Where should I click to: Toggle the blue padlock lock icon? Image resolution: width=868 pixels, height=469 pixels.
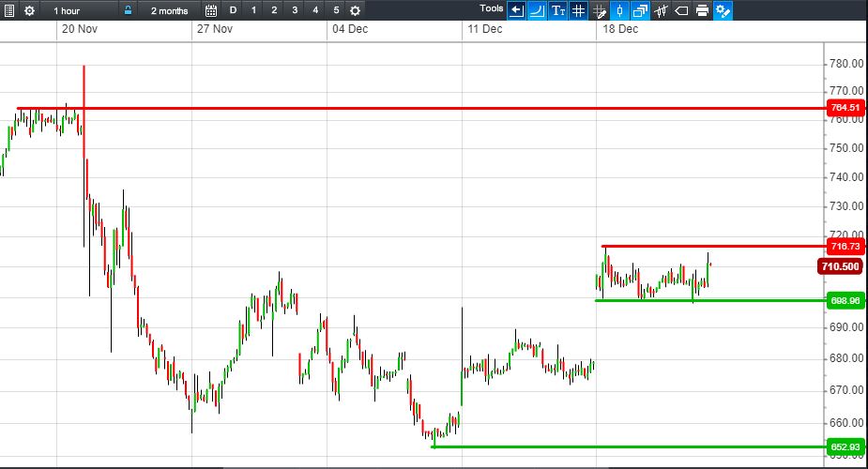tap(128, 10)
